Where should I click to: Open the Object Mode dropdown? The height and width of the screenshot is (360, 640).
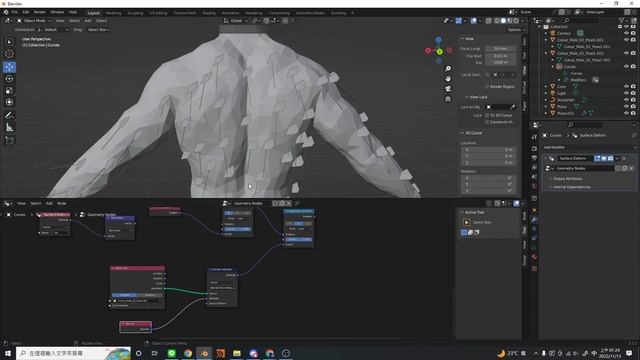tap(34, 21)
